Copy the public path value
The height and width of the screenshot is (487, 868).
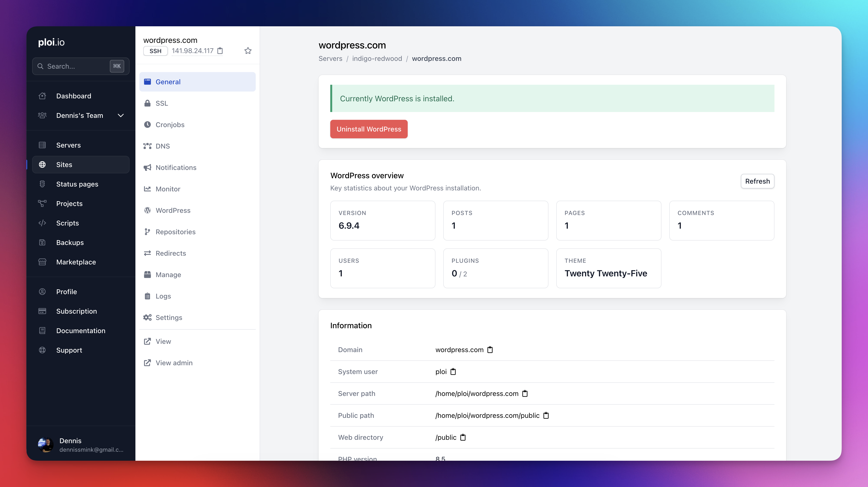[546, 415]
